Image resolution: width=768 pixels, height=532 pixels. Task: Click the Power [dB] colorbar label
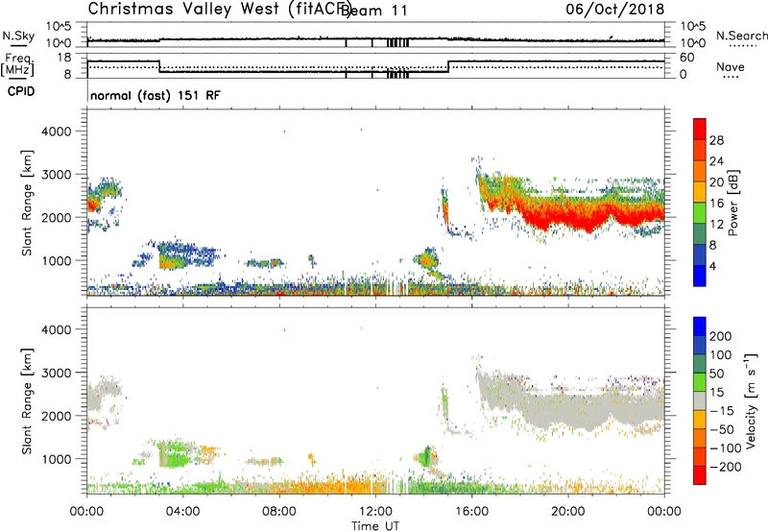pyautogui.click(x=732, y=203)
